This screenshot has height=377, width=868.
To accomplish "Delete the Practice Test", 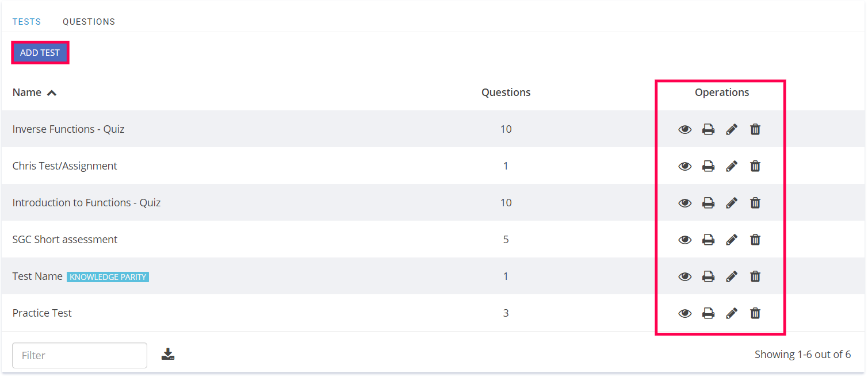I will tap(755, 313).
